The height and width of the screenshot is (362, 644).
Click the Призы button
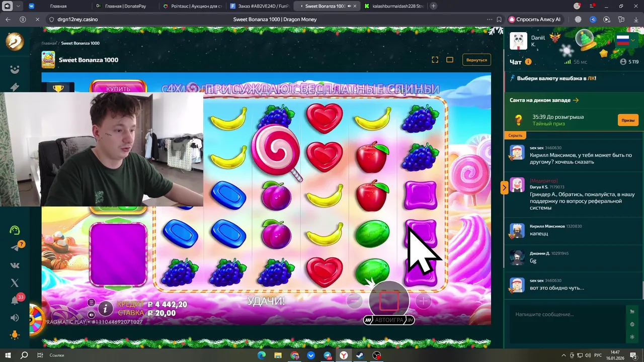(628, 120)
